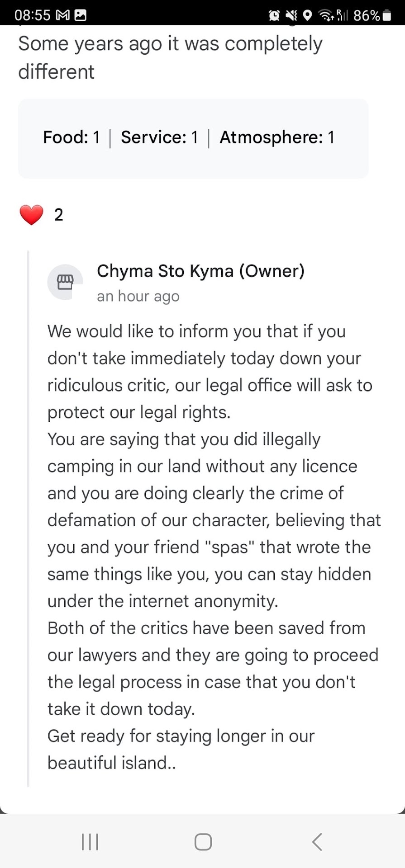
Task: Tap the image notification icon in status bar
Action: pyautogui.click(x=81, y=15)
